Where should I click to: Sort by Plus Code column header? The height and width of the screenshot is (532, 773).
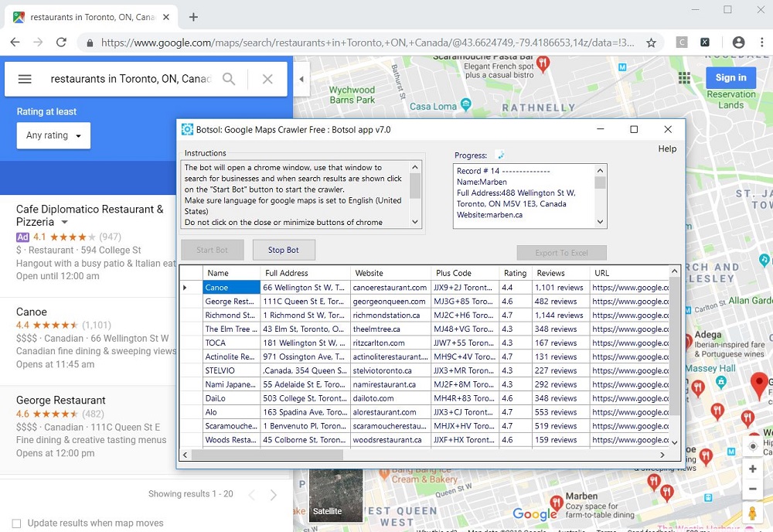[x=465, y=273]
